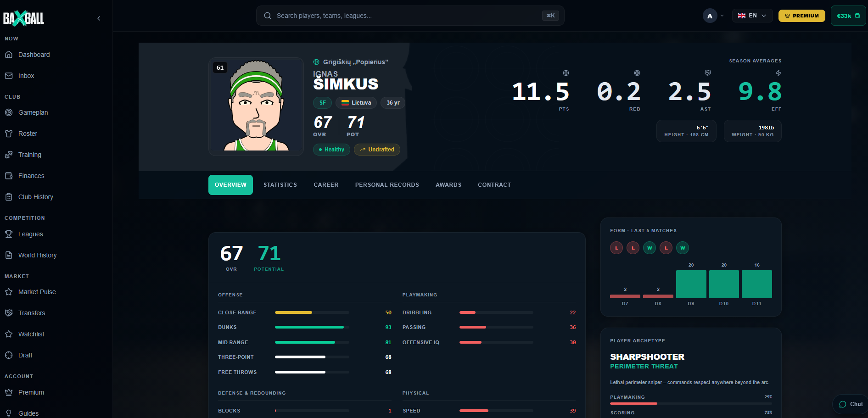868x418 pixels.
Task: Click the Market Pulse star icon
Action: click(x=9, y=292)
